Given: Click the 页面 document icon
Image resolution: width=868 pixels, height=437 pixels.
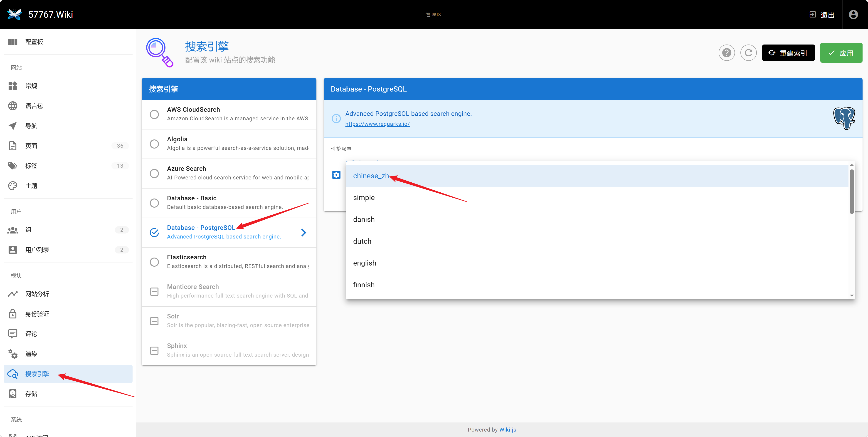Looking at the screenshot, I should [12, 146].
